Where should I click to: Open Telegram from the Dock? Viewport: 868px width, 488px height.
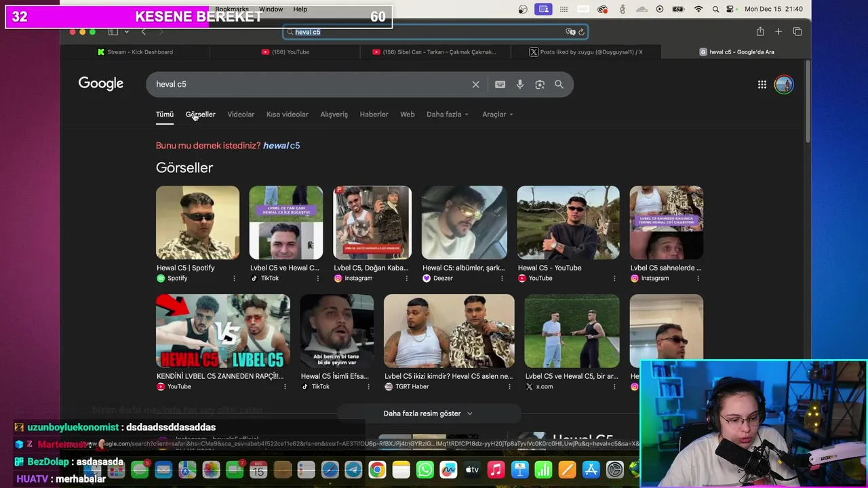353,470
